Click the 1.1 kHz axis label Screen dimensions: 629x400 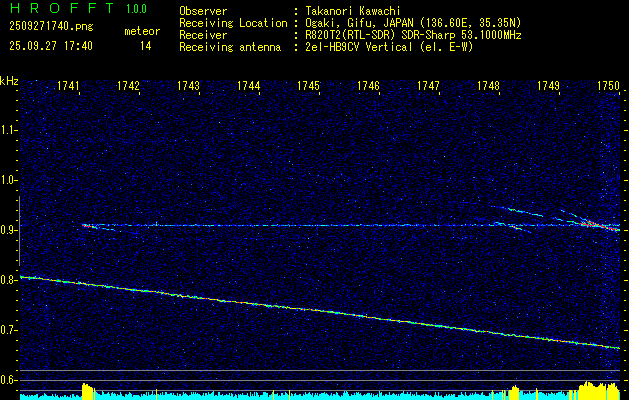(9, 129)
